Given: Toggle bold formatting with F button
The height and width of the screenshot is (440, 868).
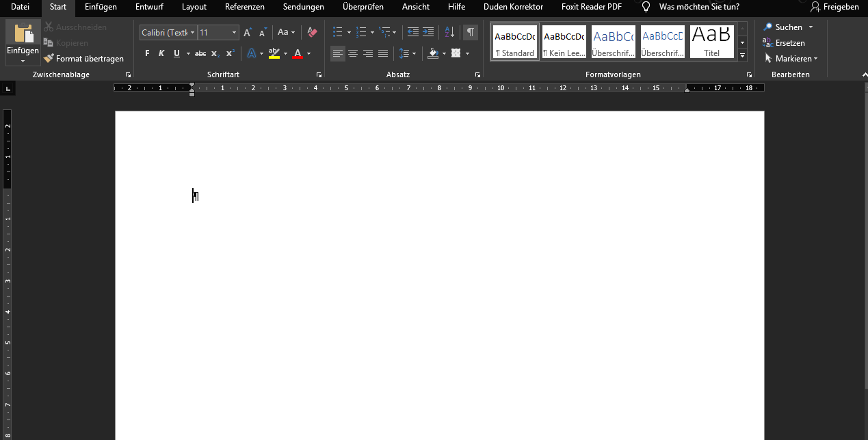Looking at the screenshot, I should pyautogui.click(x=147, y=53).
